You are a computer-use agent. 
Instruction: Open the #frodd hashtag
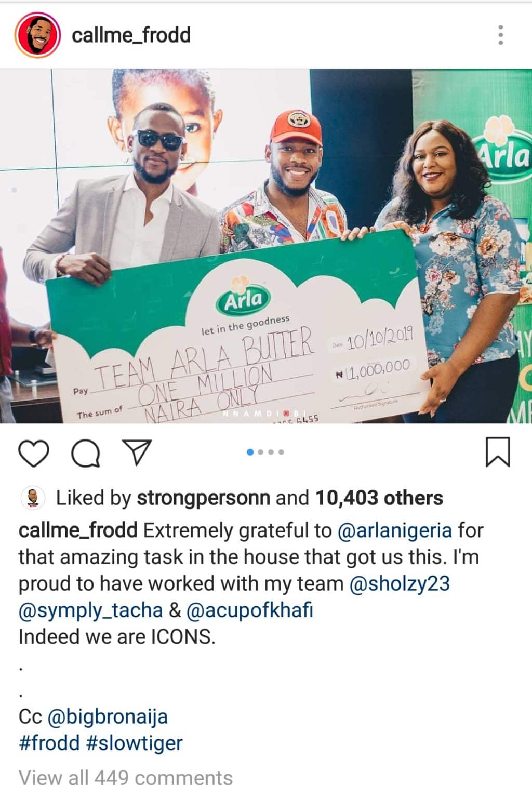pos(49,743)
